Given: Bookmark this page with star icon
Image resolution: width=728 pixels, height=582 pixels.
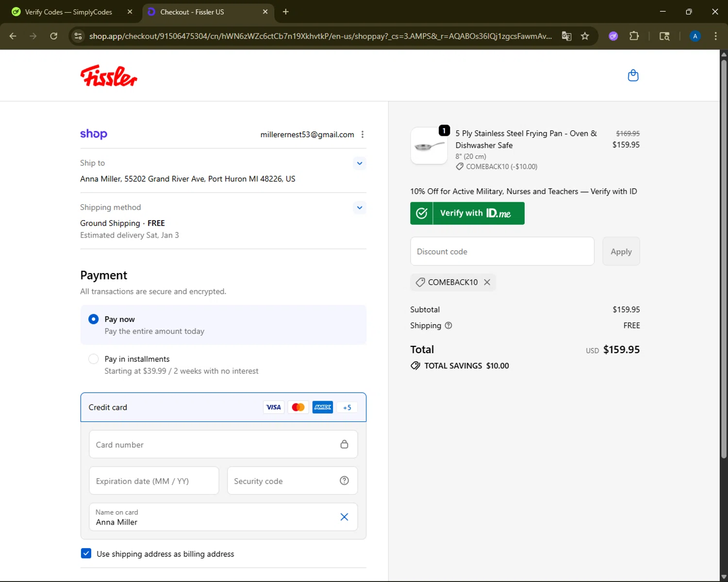Looking at the screenshot, I should [585, 36].
